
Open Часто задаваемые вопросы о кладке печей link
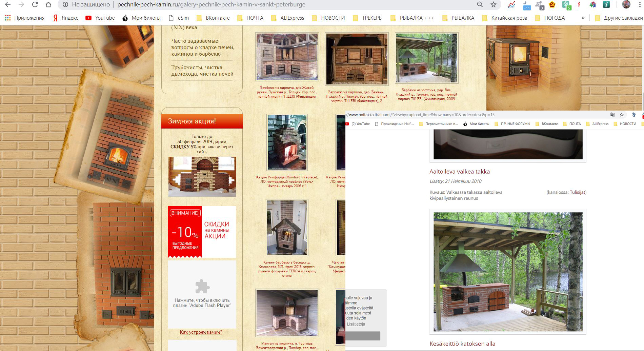coord(202,47)
